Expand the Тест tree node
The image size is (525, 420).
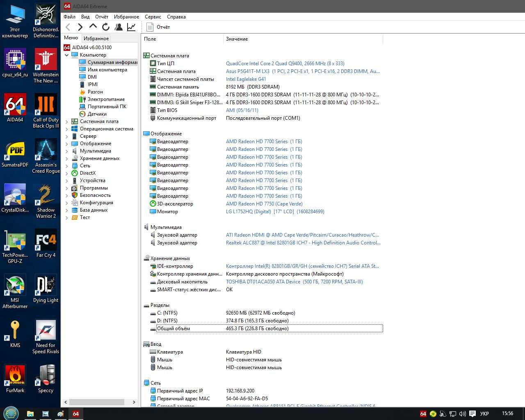[67, 217]
